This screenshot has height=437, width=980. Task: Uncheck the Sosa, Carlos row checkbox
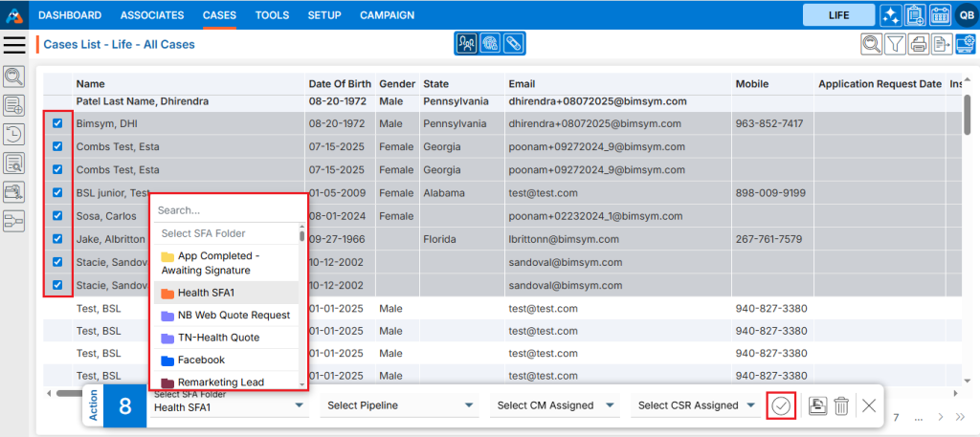57,216
